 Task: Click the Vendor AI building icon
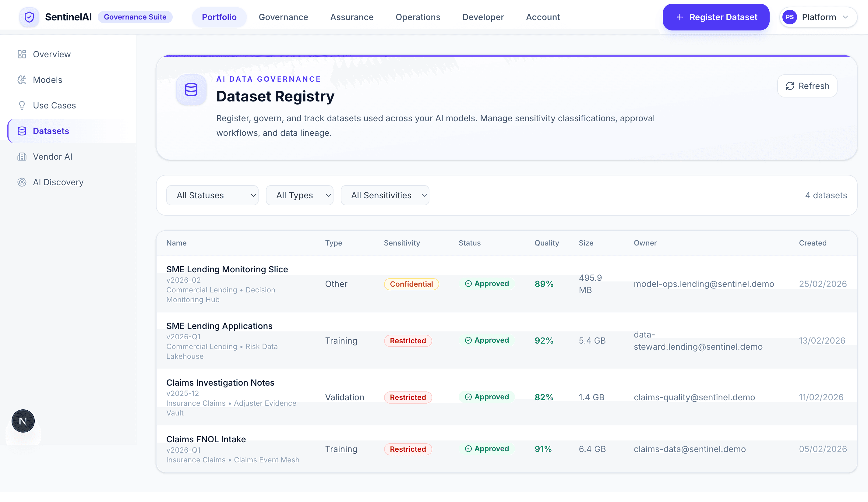(22, 157)
